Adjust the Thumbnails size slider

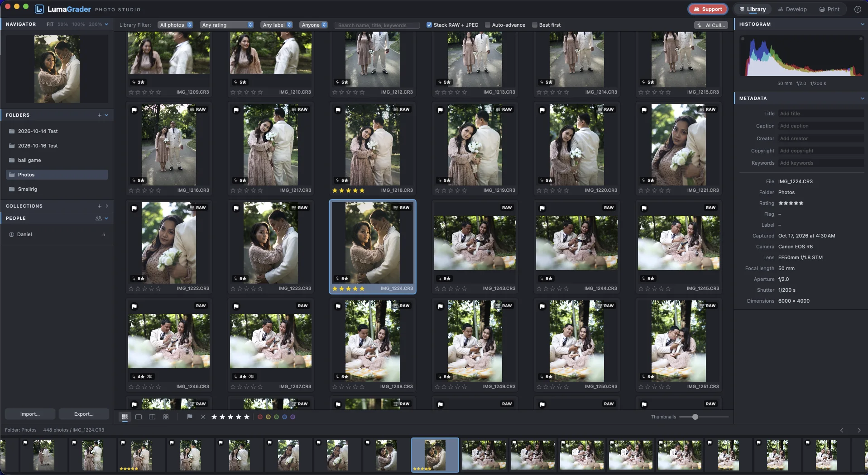point(695,417)
